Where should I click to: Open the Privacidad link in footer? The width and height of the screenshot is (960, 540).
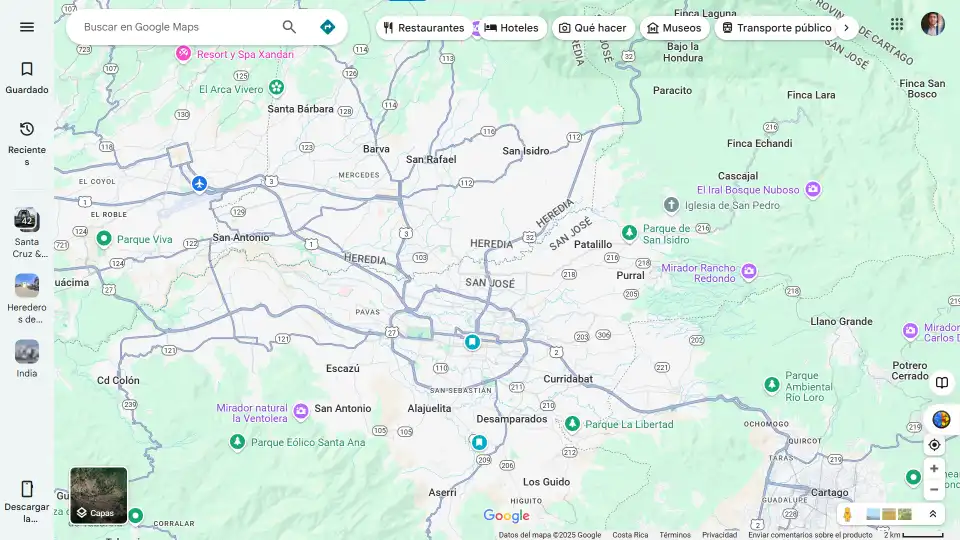pyautogui.click(x=719, y=535)
